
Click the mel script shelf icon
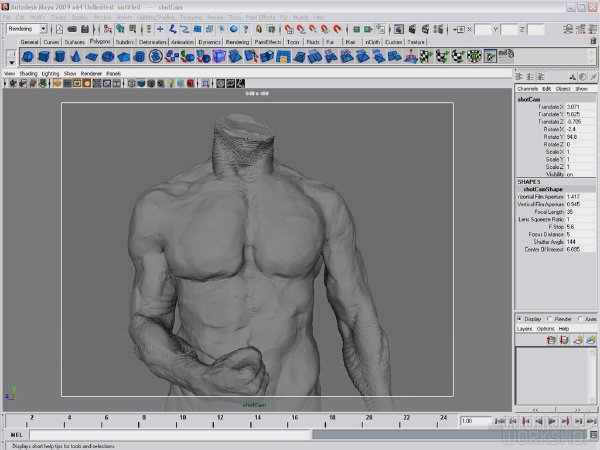click(x=505, y=54)
